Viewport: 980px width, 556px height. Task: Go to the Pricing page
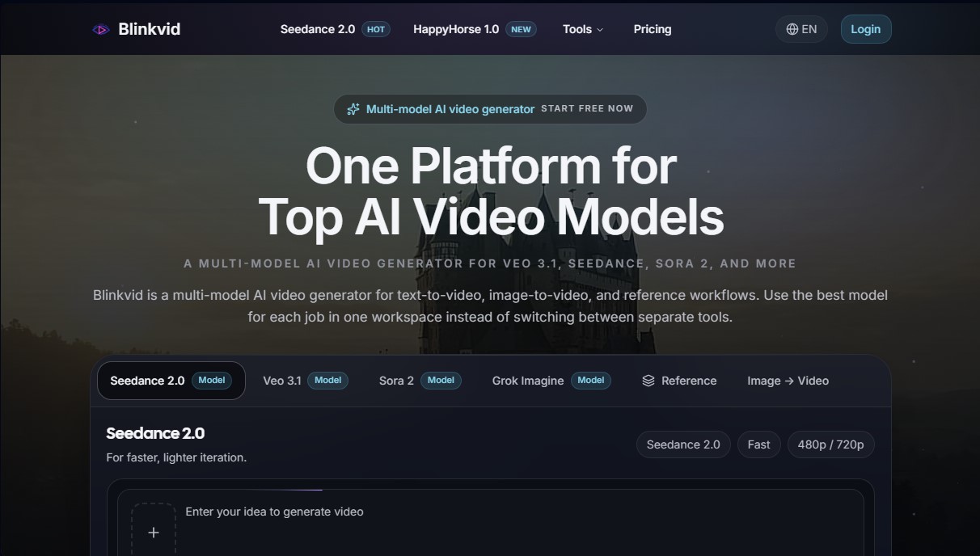pyautogui.click(x=653, y=29)
